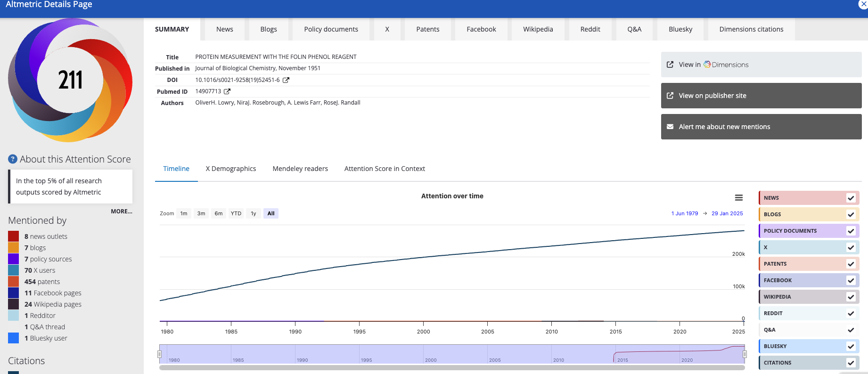Click the question mark help icon
This screenshot has width=868, height=374.
[13, 159]
